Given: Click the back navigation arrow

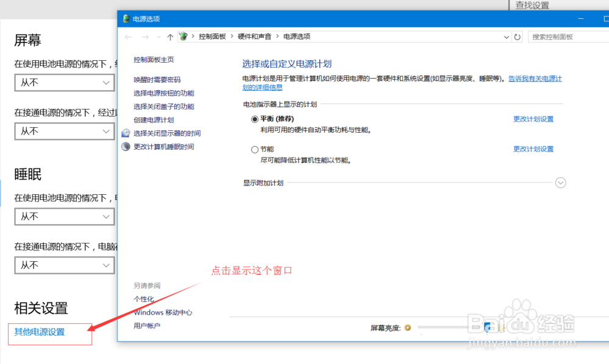Looking at the screenshot, I should (128, 37).
